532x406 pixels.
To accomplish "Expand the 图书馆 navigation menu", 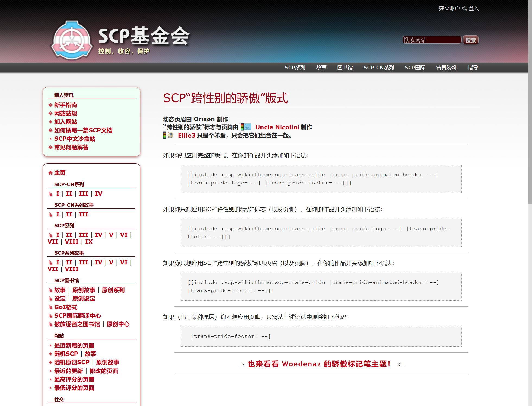I will pos(345,68).
